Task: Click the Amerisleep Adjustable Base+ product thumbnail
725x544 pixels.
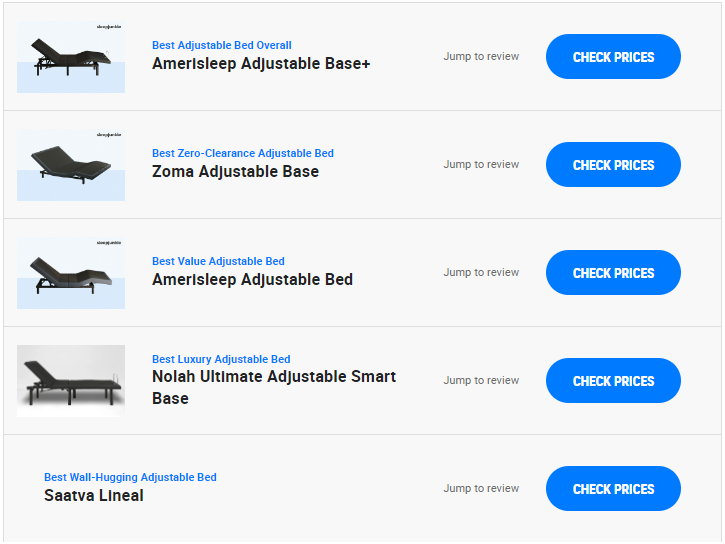Action: [71, 57]
